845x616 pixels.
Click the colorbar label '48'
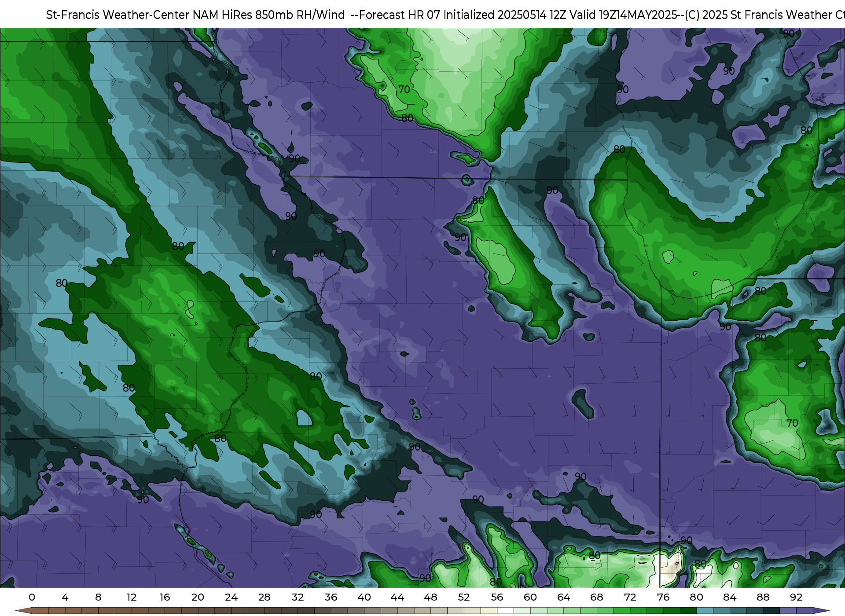430,597
